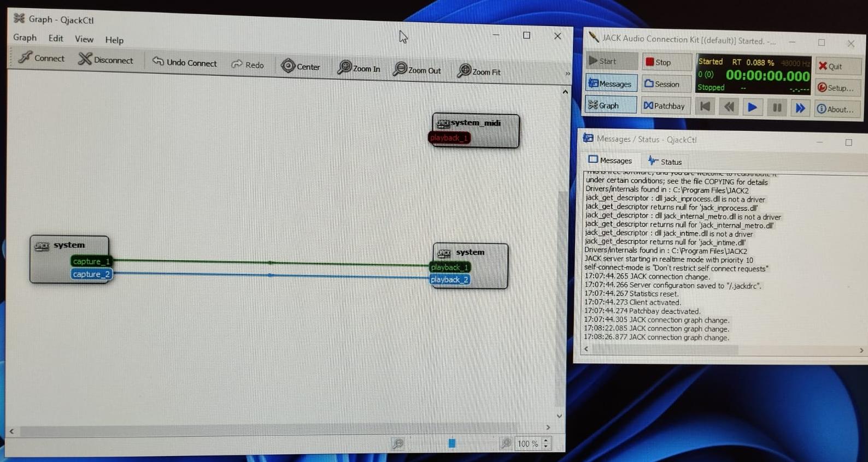Click the 'JACK server starting in realtime' line
This screenshot has width=868, height=462.
tap(668, 259)
